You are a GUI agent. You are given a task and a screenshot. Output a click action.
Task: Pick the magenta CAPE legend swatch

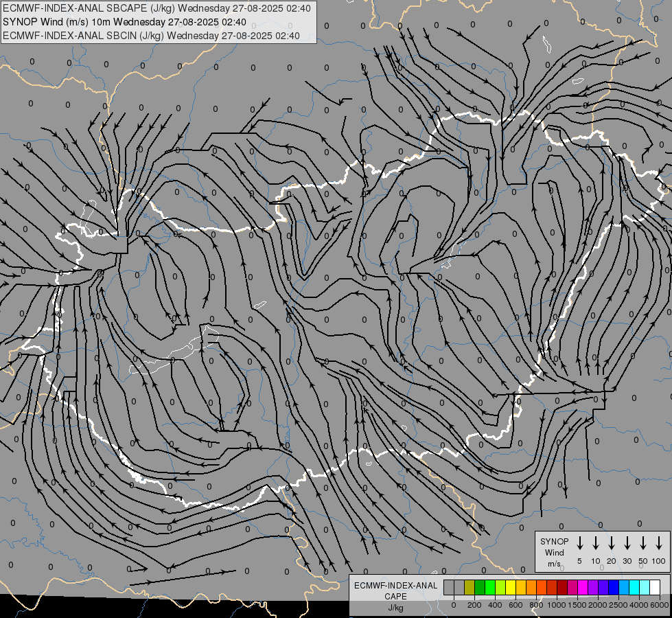pos(583,587)
